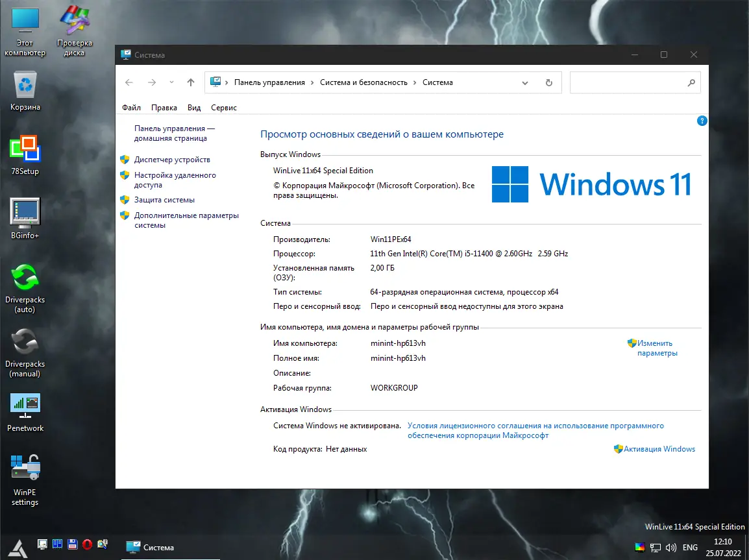This screenshot has width=749, height=560.
Task: Click Изменить параметры link
Action: click(657, 348)
